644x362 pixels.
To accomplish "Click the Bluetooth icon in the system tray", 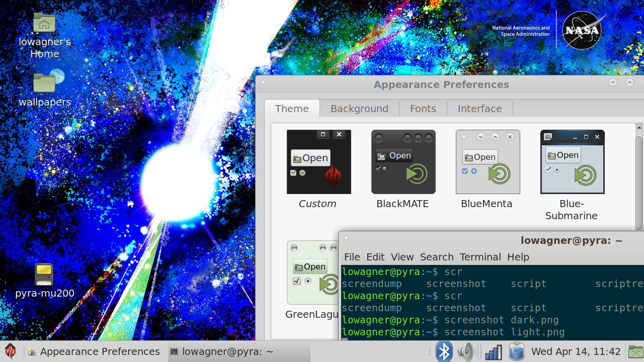I will 444,351.
